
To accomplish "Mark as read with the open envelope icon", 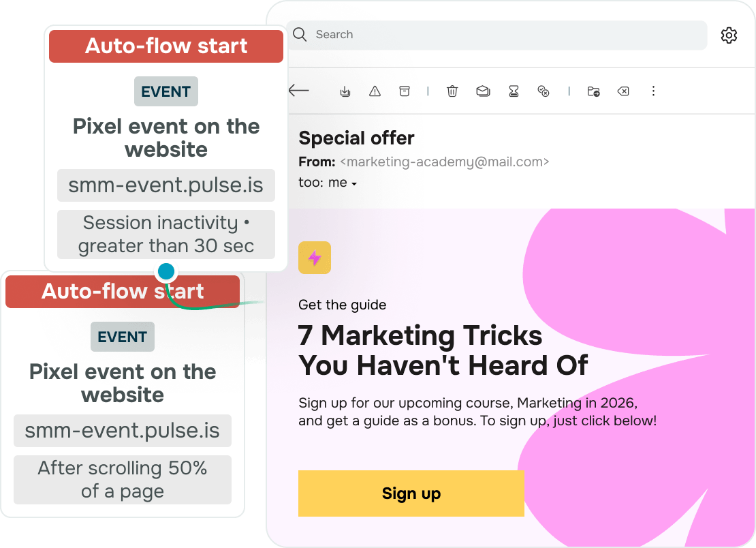I will pyautogui.click(x=483, y=91).
